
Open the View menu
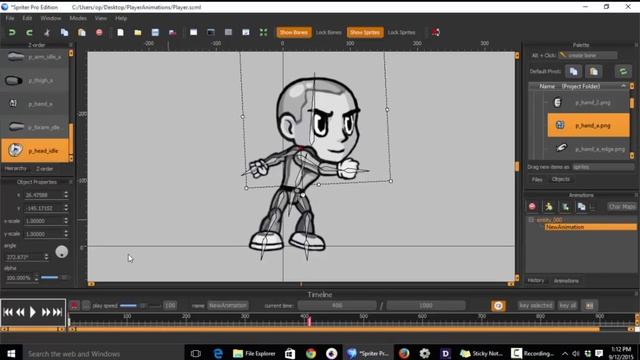click(100, 18)
